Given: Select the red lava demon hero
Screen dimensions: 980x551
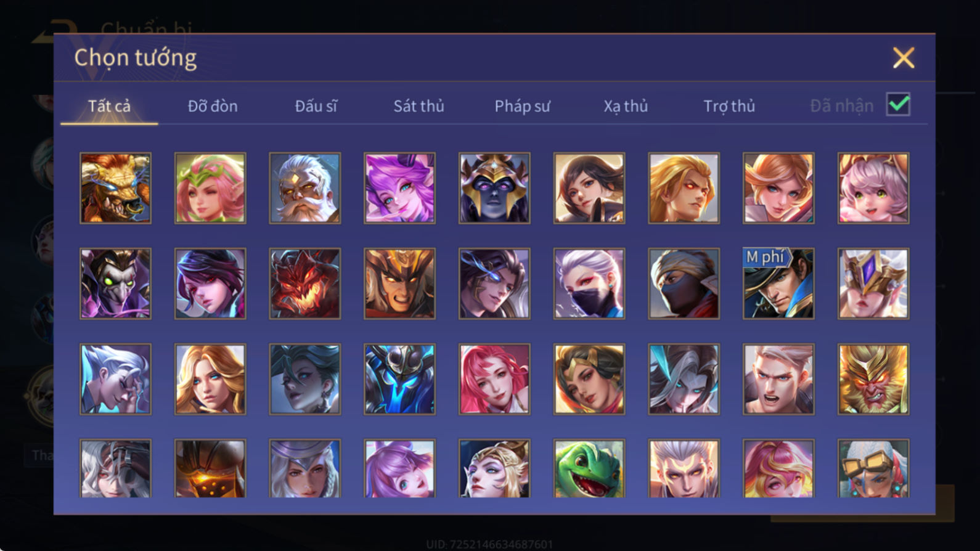Looking at the screenshot, I should tap(305, 284).
